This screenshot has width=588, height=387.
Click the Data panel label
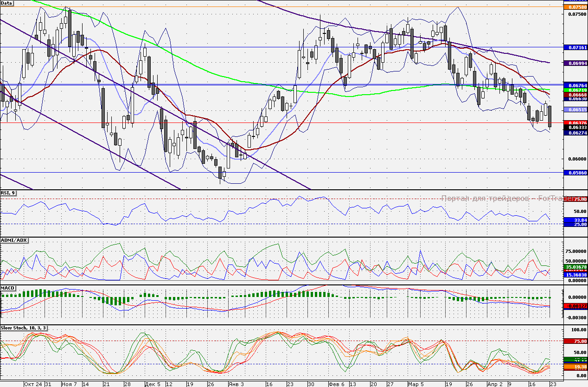(x=7, y=3)
